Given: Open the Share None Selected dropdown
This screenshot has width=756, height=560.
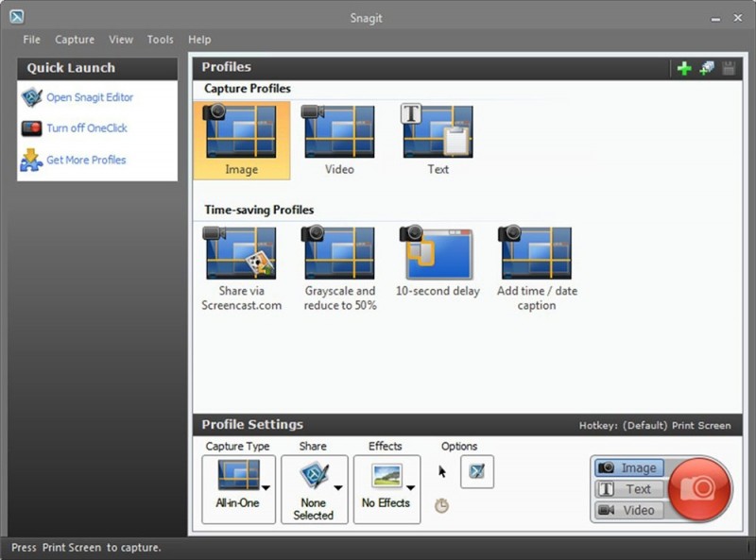Looking at the screenshot, I should [315, 489].
